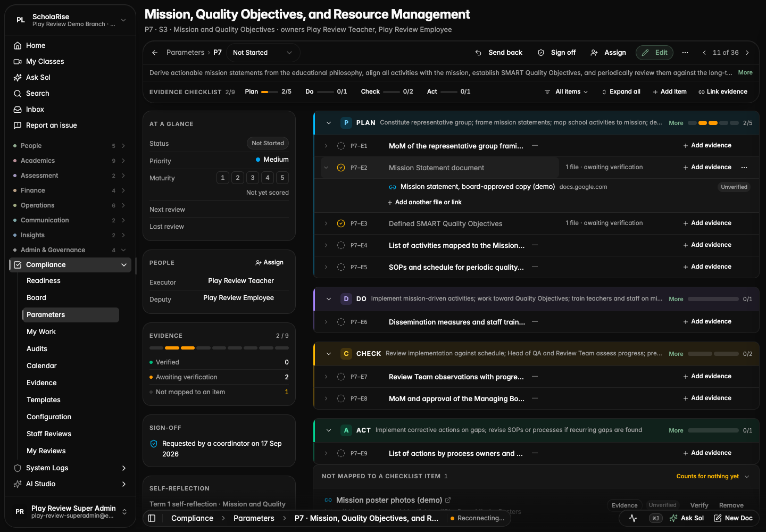The image size is (766, 532).
Task: Open the All items filter dropdown
Action: tap(566, 92)
